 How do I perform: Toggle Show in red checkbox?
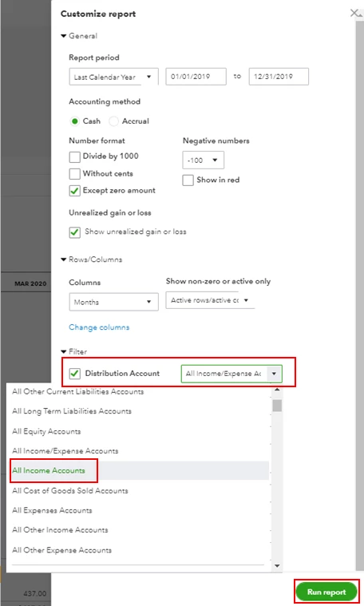tap(188, 180)
